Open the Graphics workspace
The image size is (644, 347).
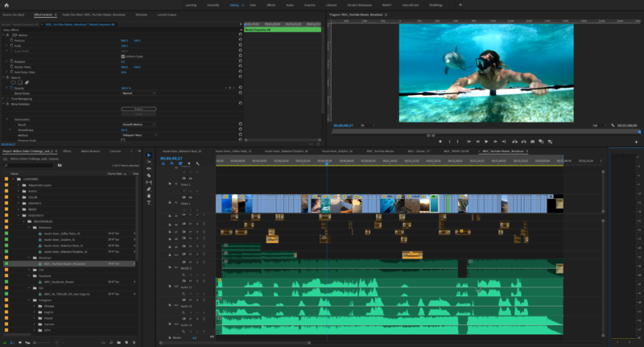[310, 6]
